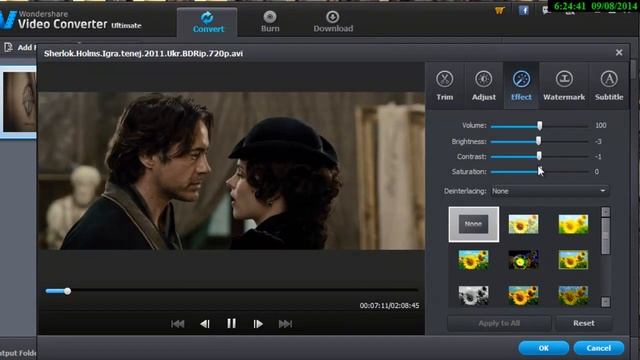Click the Volume slider handle
This screenshot has height=360, width=640.
pos(540,126)
